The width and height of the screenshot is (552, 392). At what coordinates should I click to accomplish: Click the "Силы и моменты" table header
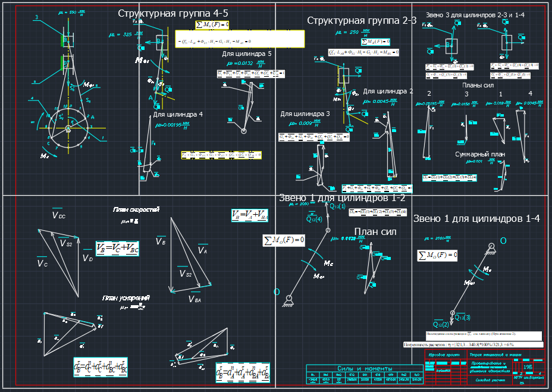point(365,368)
